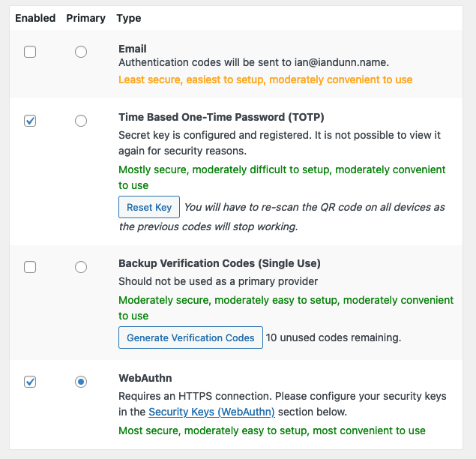
Task: Click the Reset Key button
Action: (x=149, y=207)
